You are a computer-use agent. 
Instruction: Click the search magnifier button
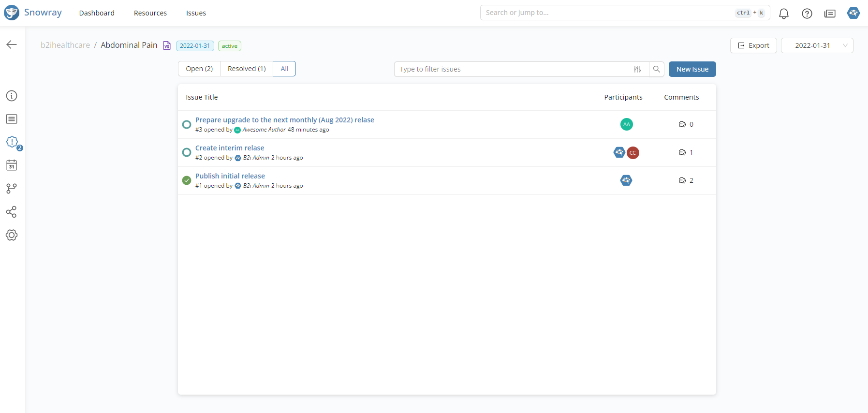[x=656, y=69]
